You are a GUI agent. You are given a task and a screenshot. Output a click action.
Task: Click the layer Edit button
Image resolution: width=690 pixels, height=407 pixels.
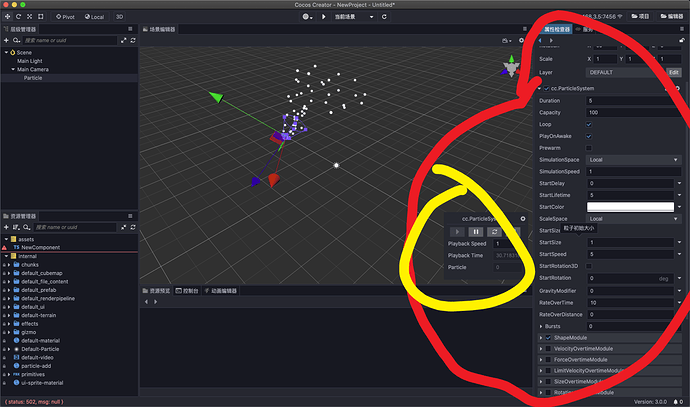674,72
